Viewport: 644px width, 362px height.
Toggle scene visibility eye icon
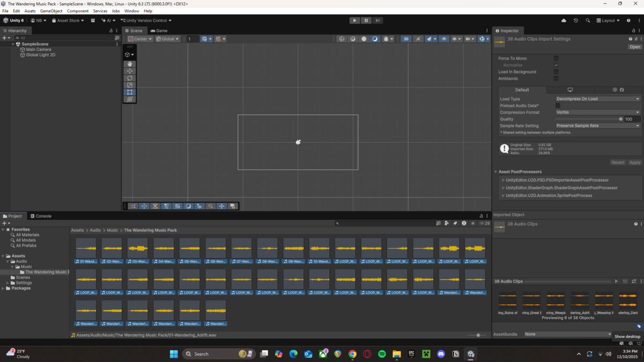click(x=444, y=39)
